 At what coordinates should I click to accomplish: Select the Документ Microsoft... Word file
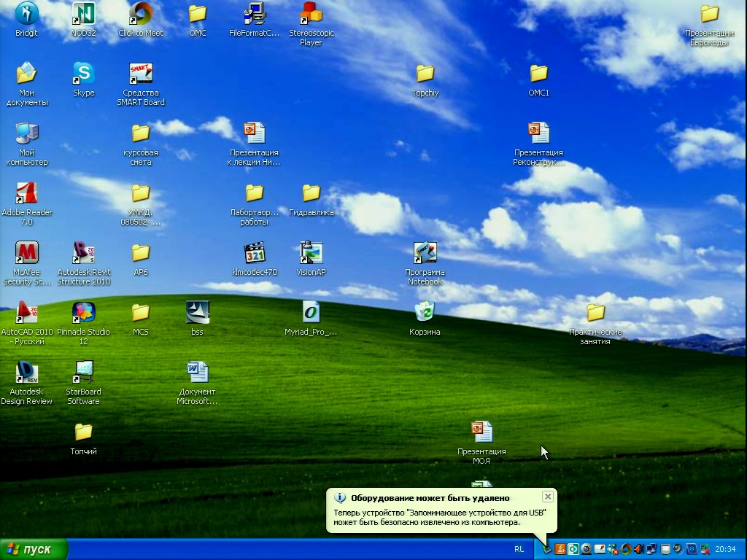[x=197, y=383]
